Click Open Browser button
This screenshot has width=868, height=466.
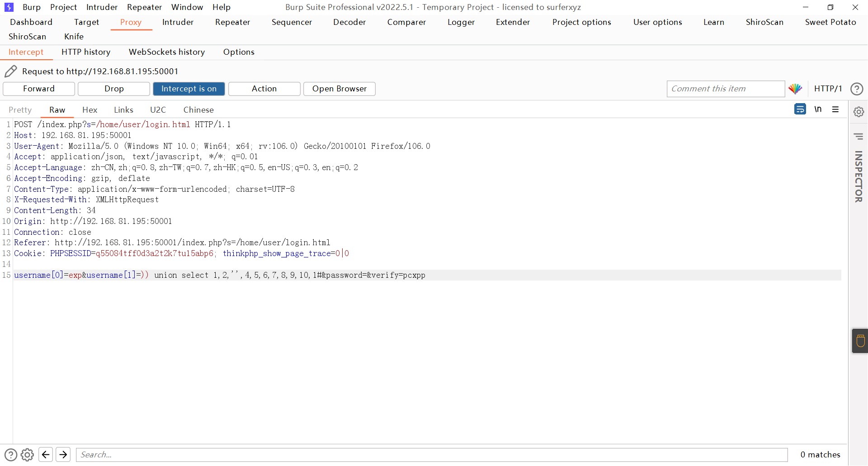pyautogui.click(x=340, y=89)
